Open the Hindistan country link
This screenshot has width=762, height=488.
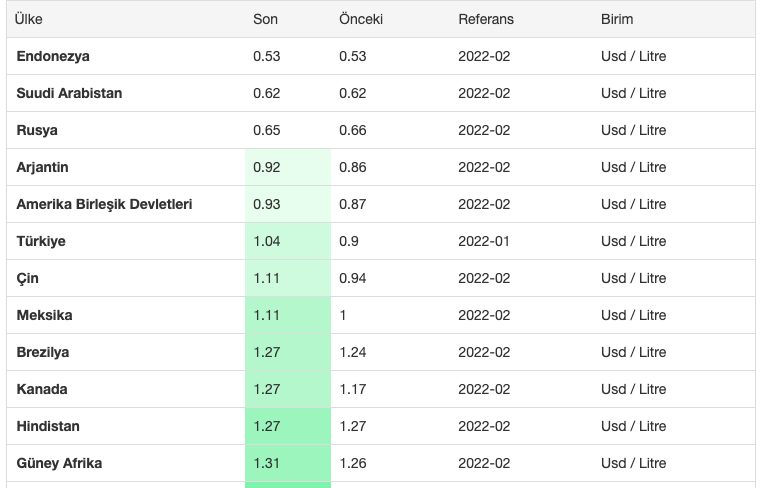tap(48, 426)
